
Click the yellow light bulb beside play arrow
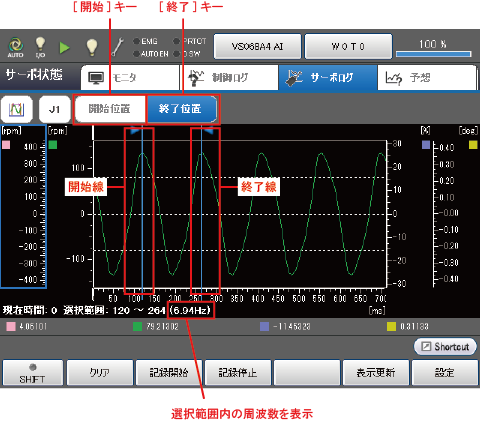(92, 47)
